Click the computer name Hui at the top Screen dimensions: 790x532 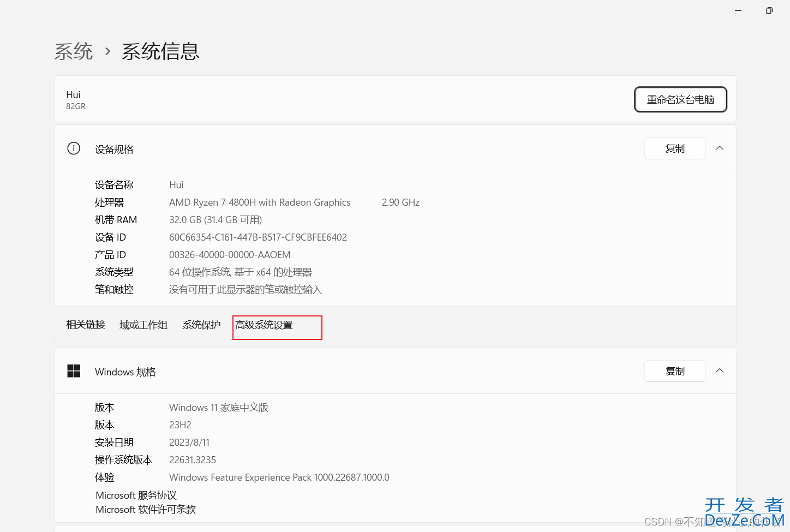[x=73, y=95]
